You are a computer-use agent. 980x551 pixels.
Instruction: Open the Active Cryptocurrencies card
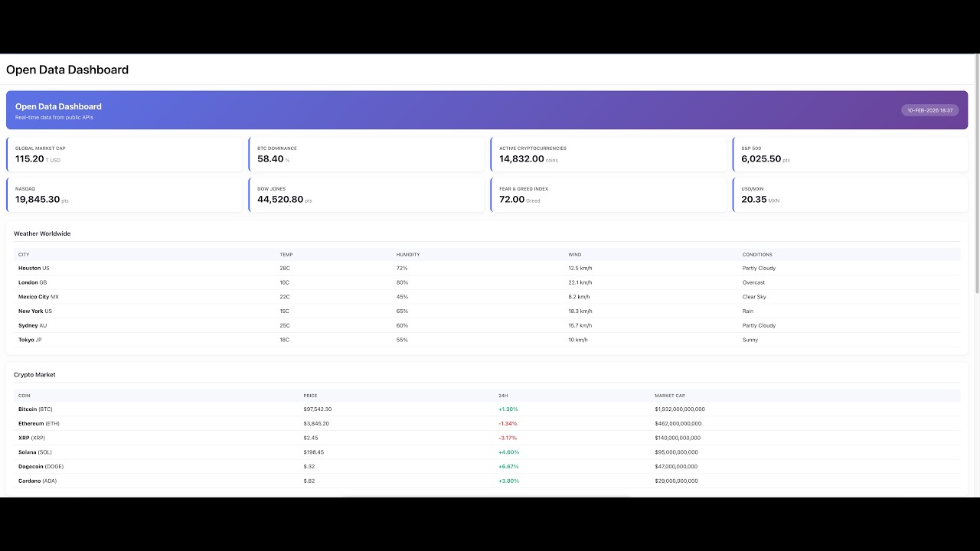click(608, 155)
